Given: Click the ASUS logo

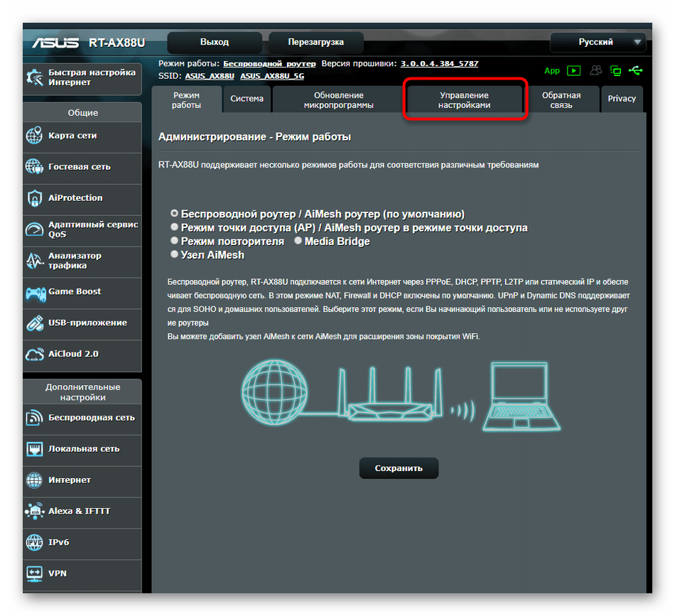Looking at the screenshot, I should 56,43.
